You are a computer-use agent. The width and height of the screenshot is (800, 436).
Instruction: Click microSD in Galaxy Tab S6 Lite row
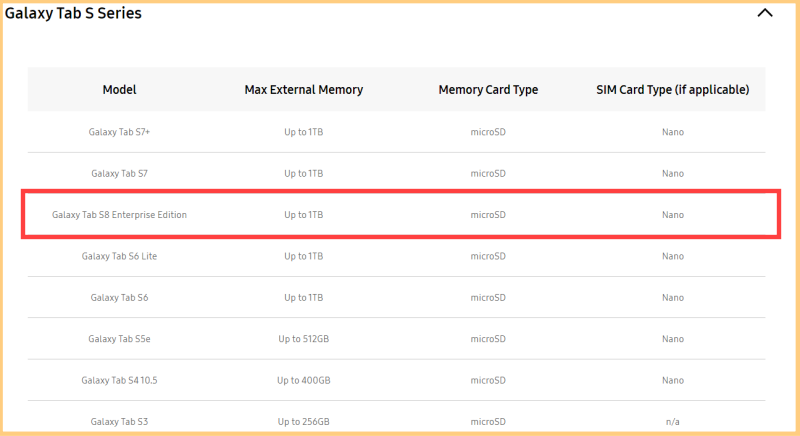(x=488, y=256)
